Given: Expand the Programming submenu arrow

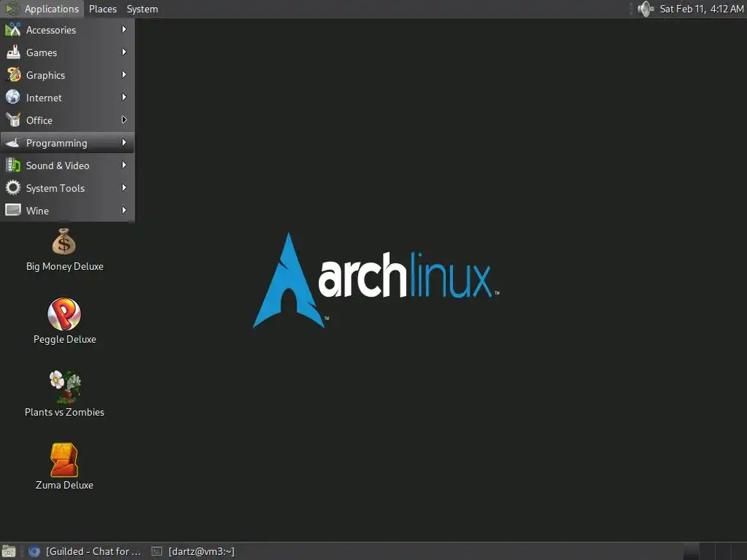Looking at the screenshot, I should coord(124,142).
